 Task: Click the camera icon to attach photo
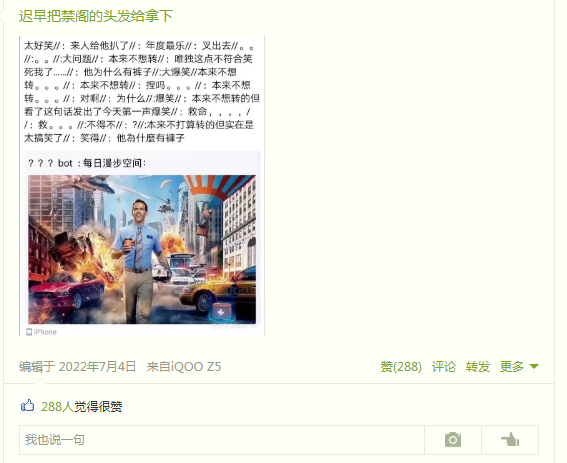[x=453, y=440]
